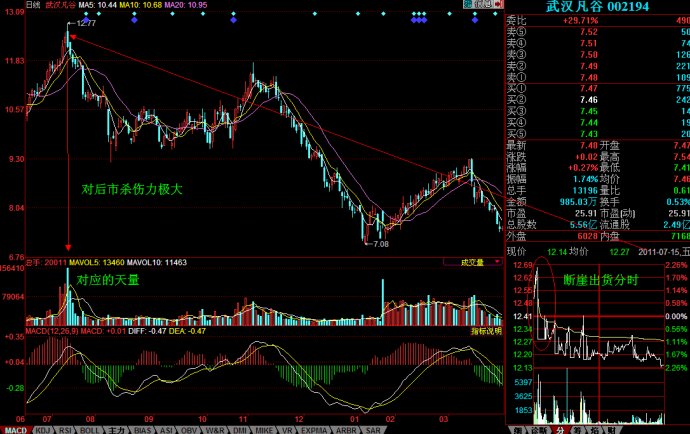Open the 指标说明 indicator description link
The width and height of the screenshot is (690, 434).
coord(486,331)
